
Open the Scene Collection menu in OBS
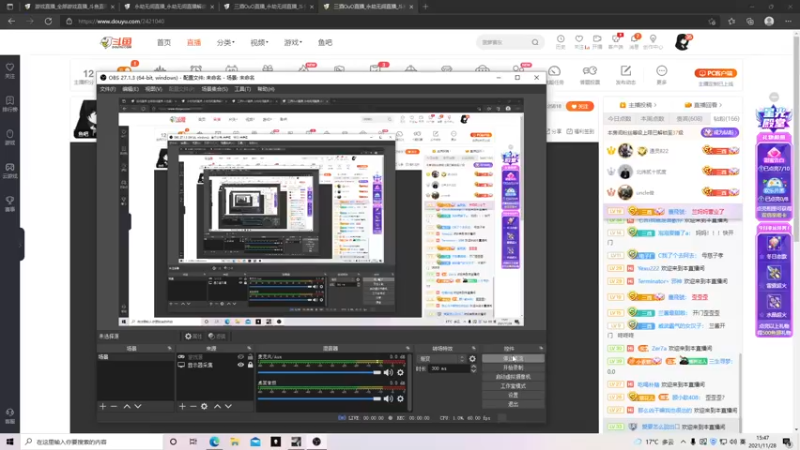(214, 89)
